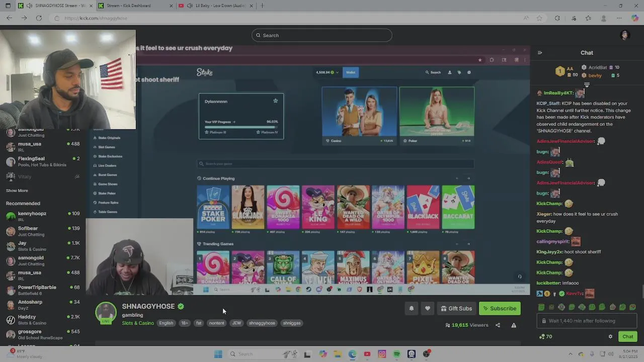Open the Copilot sidebar icon
Viewport: 644px width, 362px height.
click(x=634, y=18)
